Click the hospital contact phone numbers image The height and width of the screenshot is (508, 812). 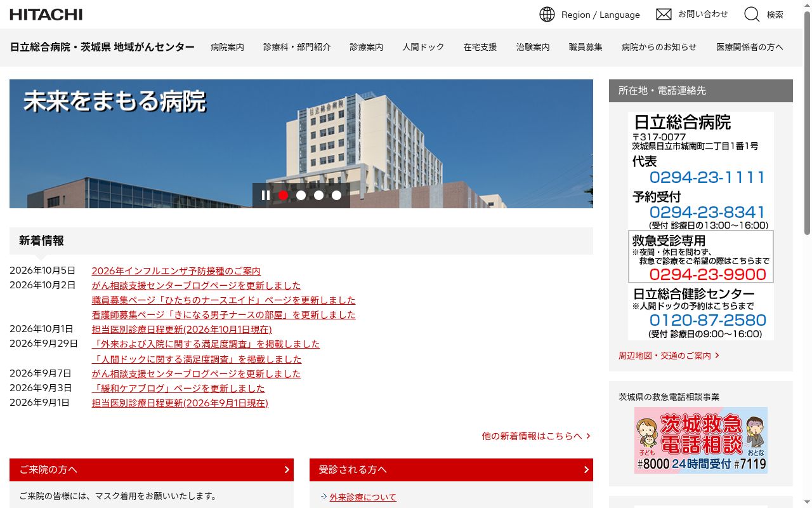[x=701, y=226]
